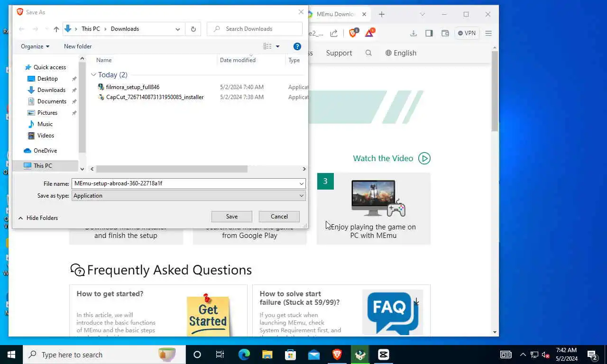Click the search magnifier on MEmu page
The width and height of the screenshot is (607, 364).
(368, 53)
